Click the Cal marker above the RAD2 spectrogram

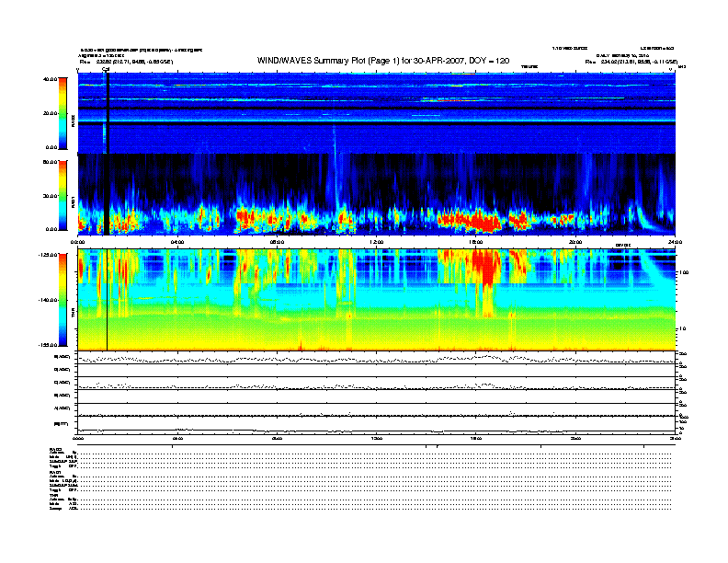[106, 70]
